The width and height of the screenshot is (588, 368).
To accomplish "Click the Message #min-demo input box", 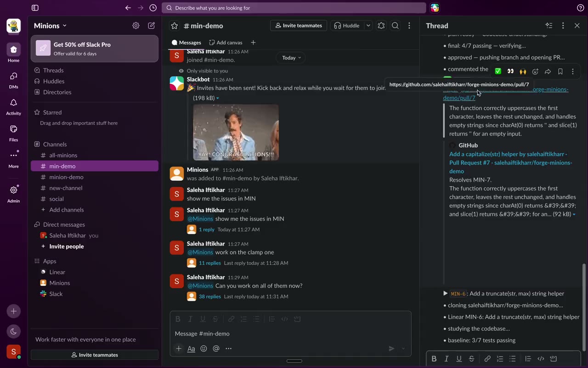I will (290, 334).
